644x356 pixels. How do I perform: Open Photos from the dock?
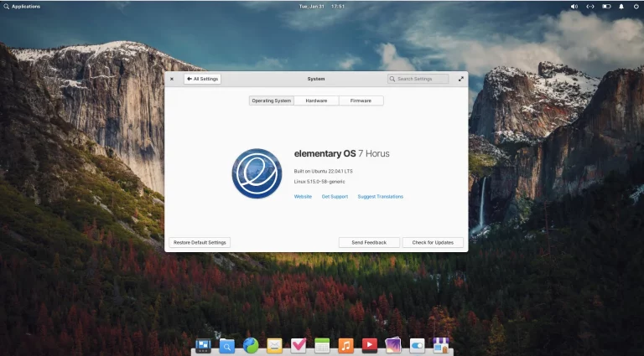tap(393, 345)
